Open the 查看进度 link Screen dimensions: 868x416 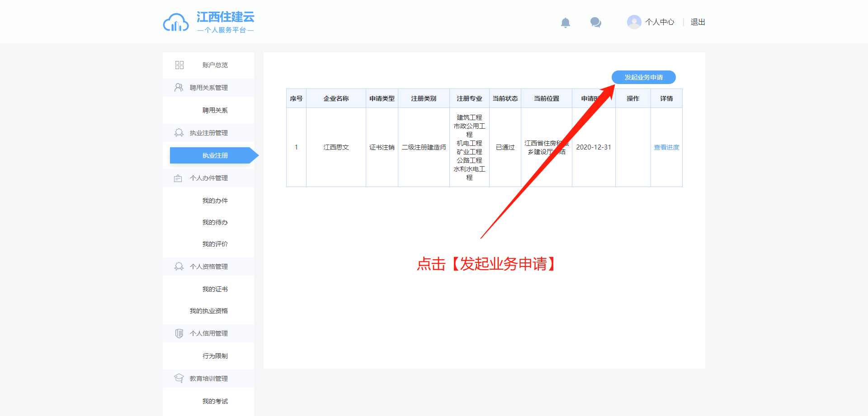click(666, 147)
